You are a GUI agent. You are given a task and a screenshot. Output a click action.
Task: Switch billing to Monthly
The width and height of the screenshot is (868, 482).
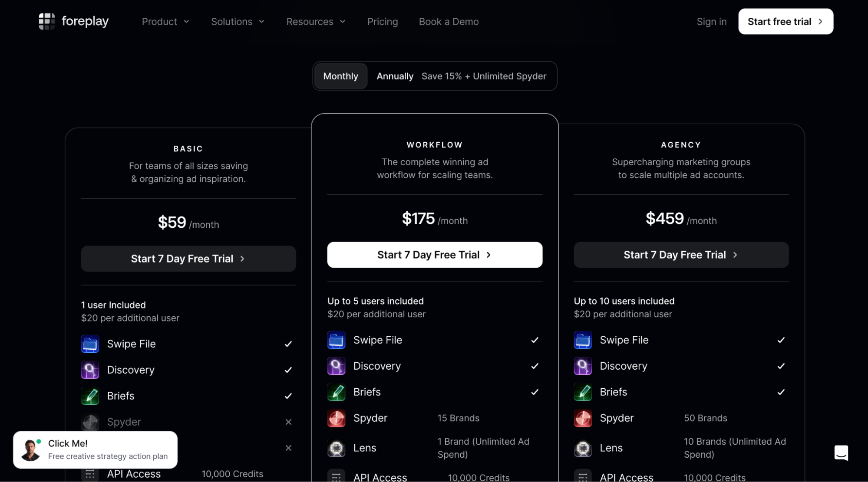(x=340, y=76)
